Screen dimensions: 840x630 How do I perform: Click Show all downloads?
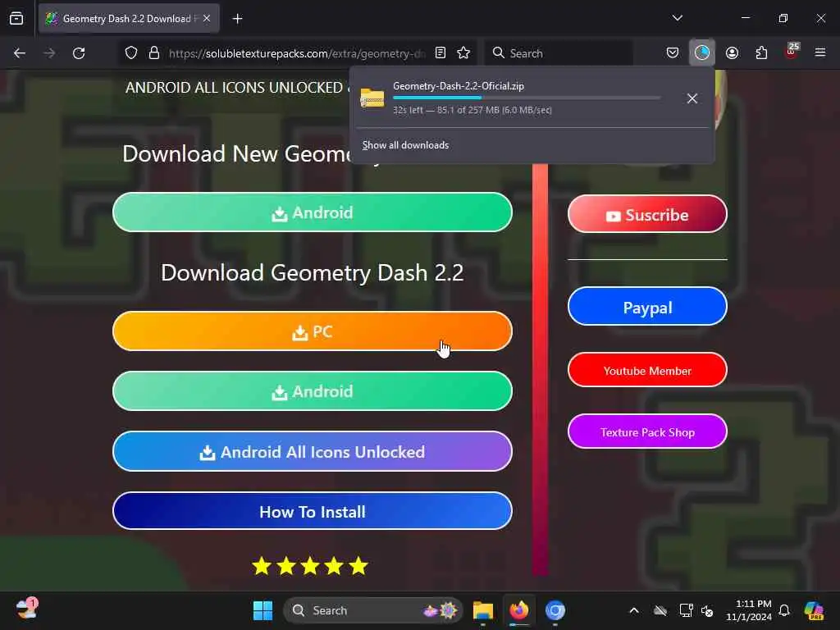[405, 145]
